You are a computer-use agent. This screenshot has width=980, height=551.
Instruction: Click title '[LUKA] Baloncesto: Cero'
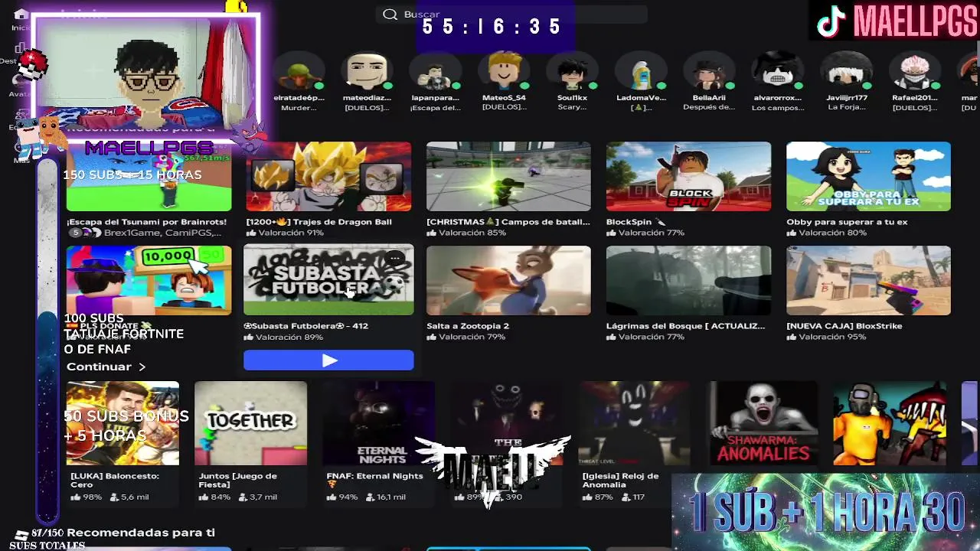point(115,481)
